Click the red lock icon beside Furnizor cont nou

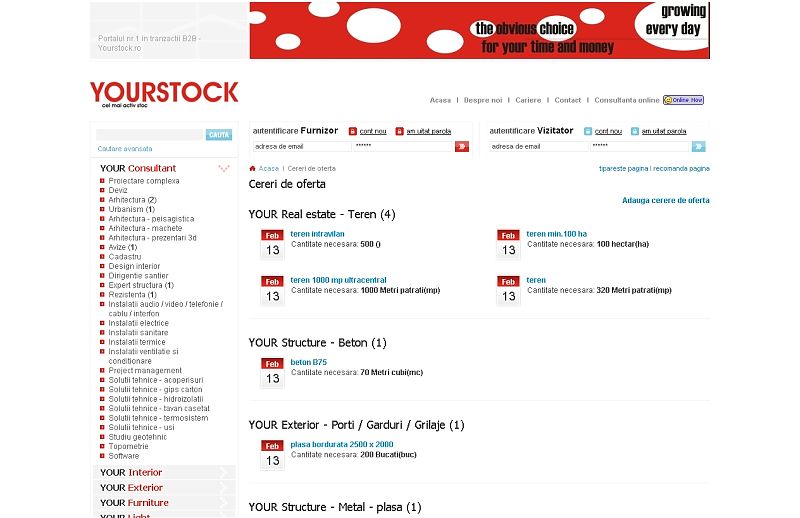click(x=353, y=131)
